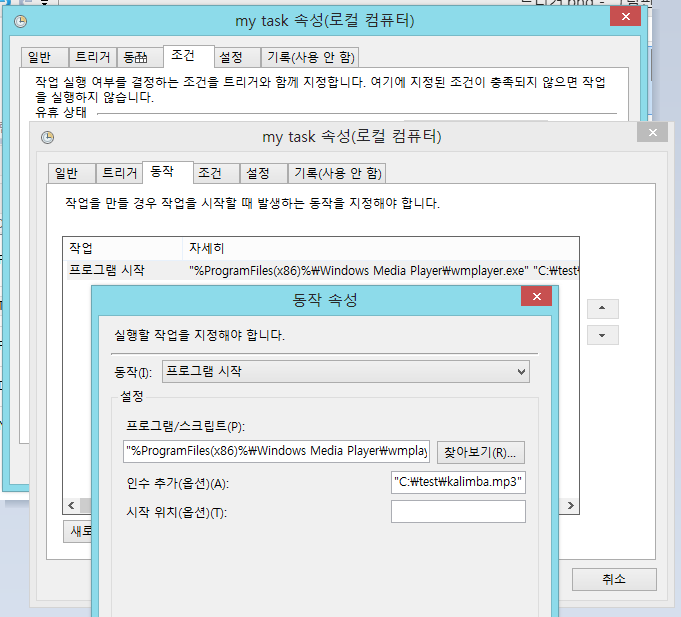The width and height of the screenshot is (681, 617).
Task: Click the 프로그램/스크립트 path input field
Action: (x=277, y=452)
